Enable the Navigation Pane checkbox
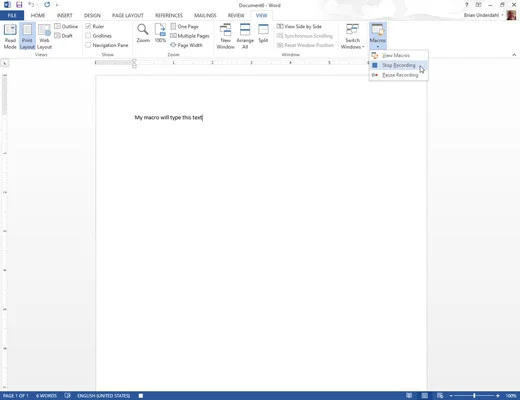 [88, 45]
